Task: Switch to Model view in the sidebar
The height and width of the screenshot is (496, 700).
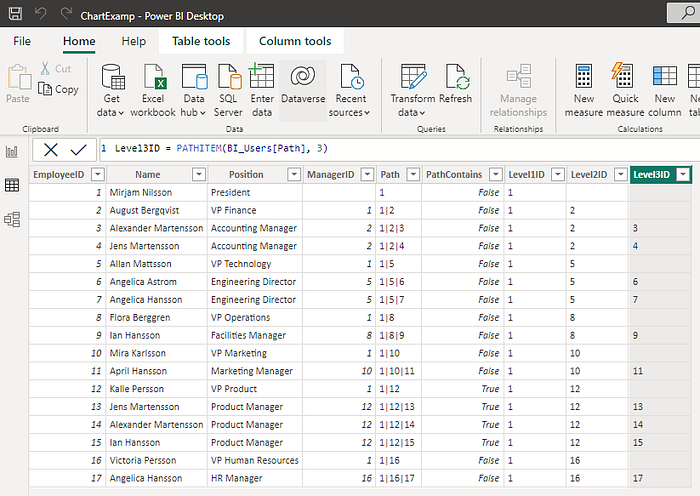Action: (12, 219)
